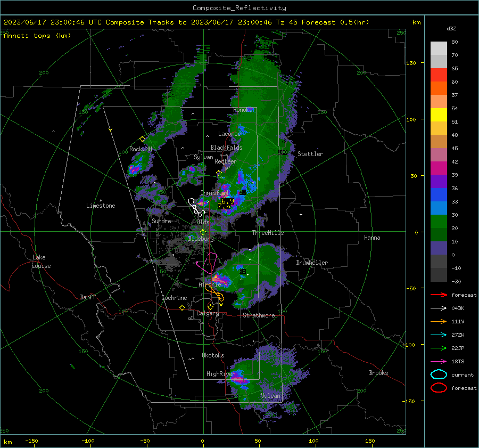The image size is (479, 448).
Task: Click the Vulcan city label
Action: coord(271,396)
